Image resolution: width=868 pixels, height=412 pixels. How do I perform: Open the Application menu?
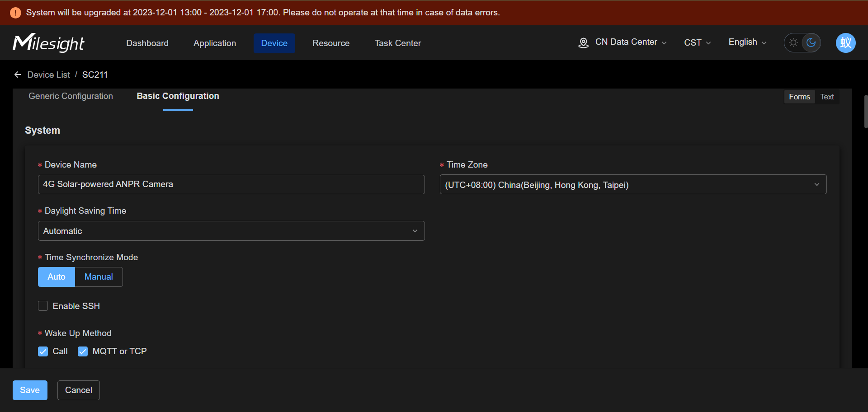click(x=215, y=43)
